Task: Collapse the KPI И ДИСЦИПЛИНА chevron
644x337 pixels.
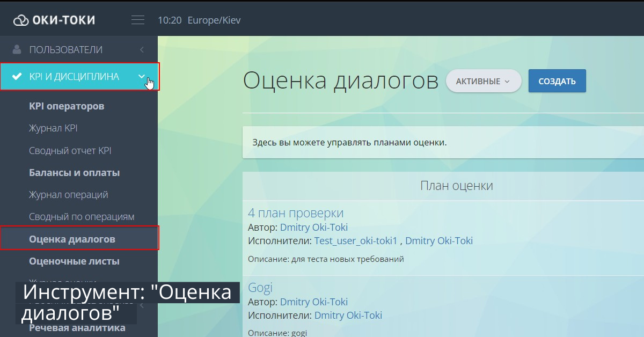Action: point(142,77)
